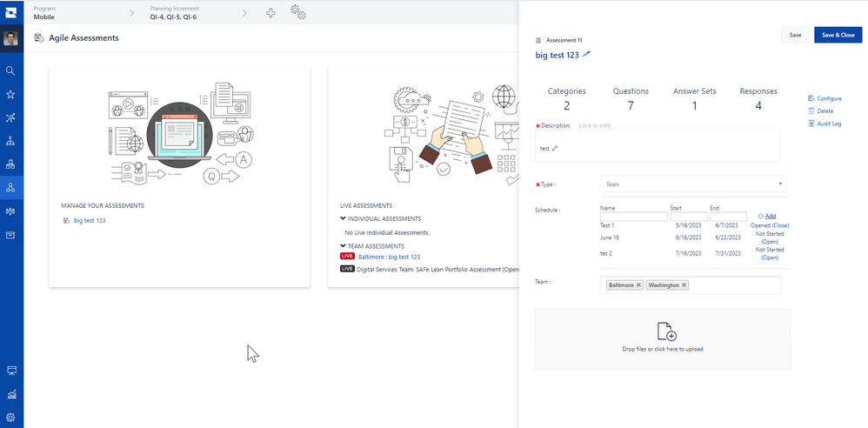Click the Agile Assessments page icon

[39, 37]
